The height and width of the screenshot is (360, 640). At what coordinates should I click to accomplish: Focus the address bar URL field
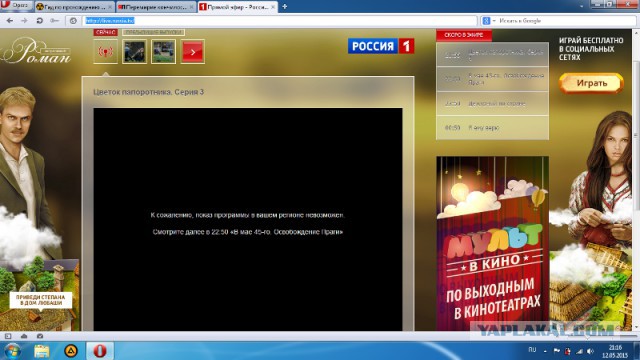280,20
